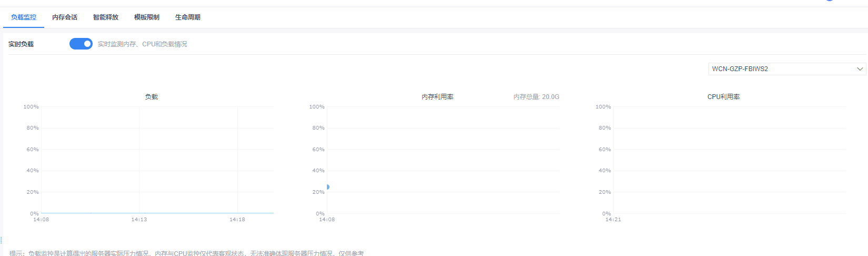
Task: Select the 生命周期 tab
Action: point(188,17)
